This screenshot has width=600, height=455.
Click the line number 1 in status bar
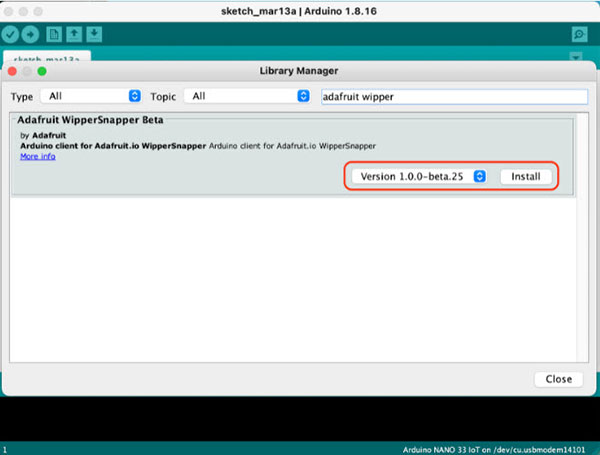(5, 450)
